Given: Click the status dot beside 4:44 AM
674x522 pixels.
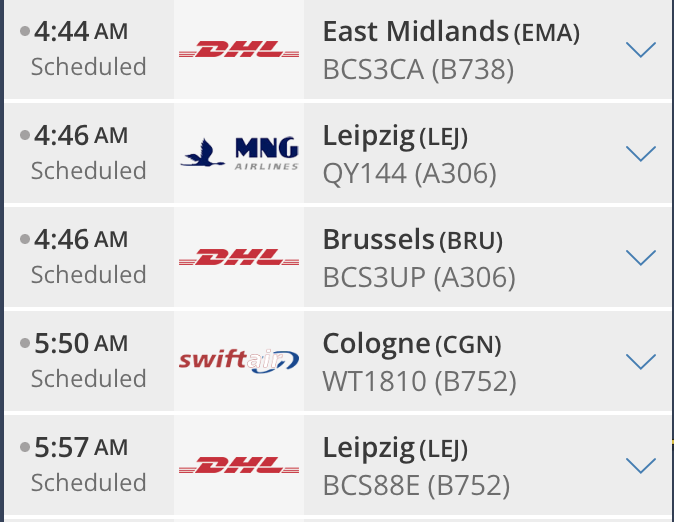Looking at the screenshot, I should (25, 31).
